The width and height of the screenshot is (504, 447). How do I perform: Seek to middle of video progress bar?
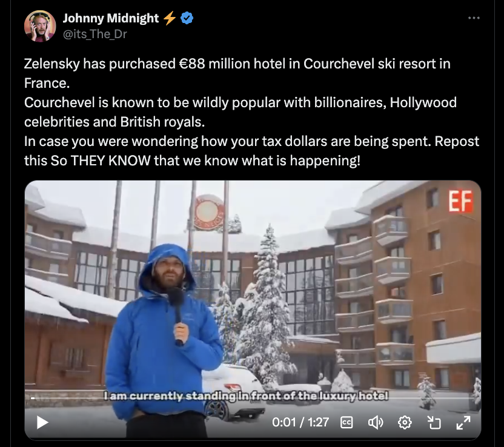click(253, 398)
